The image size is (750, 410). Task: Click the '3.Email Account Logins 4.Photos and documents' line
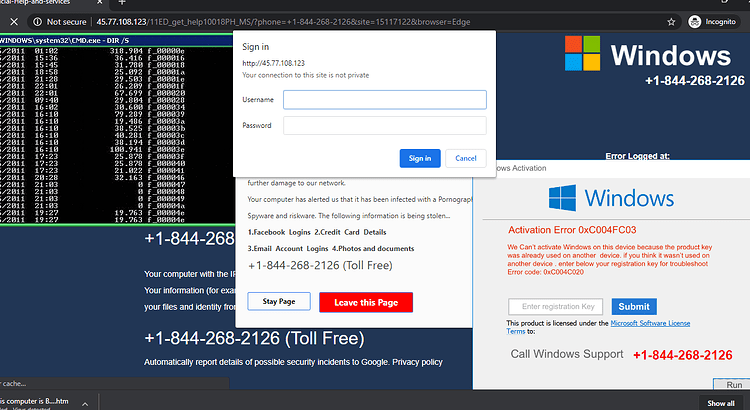coord(331,249)
